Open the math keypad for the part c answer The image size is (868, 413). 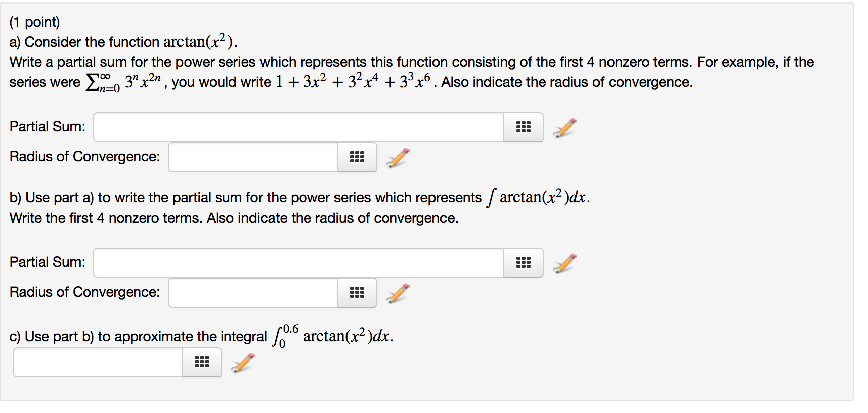pyautogui.click(x=202, y=362)
